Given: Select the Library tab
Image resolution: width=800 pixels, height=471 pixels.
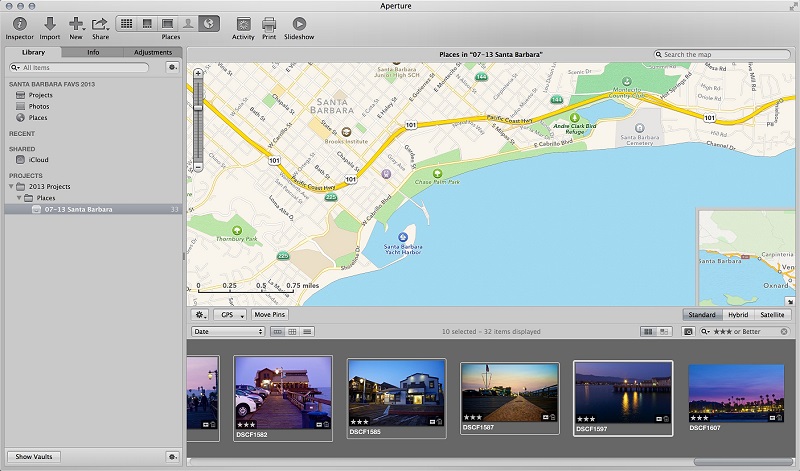Looking at the screenshot, I should 33,52.
